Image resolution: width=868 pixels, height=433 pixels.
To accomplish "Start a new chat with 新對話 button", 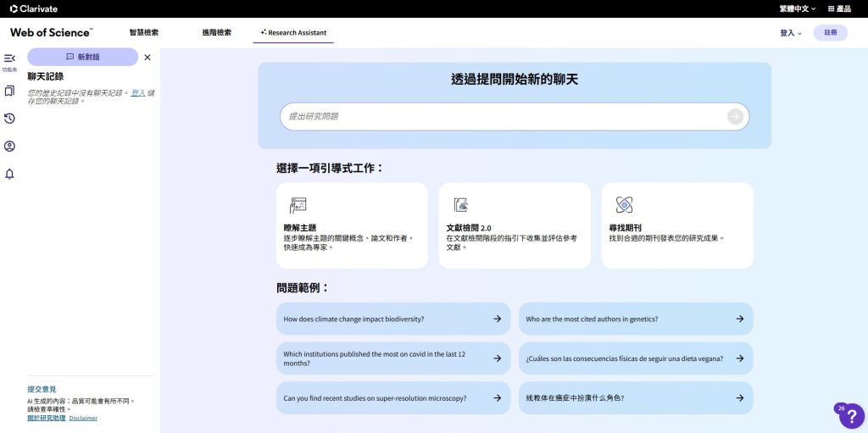I will click(x=82, y=57).
